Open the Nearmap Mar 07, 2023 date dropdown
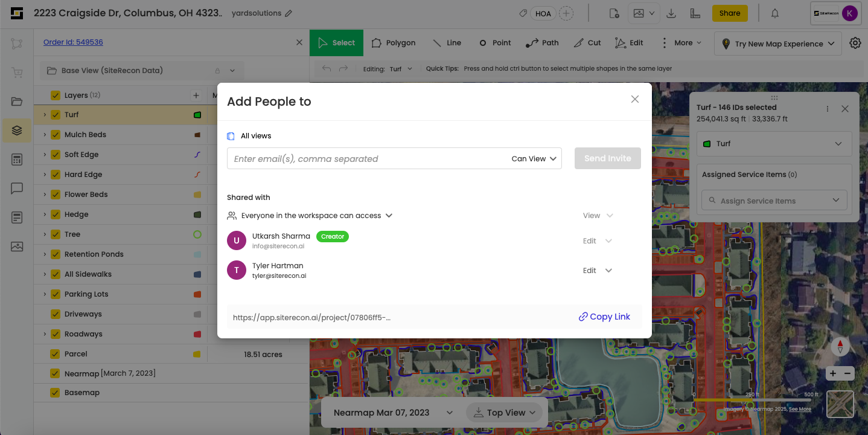The image size is (868, 435). (393, 413)
